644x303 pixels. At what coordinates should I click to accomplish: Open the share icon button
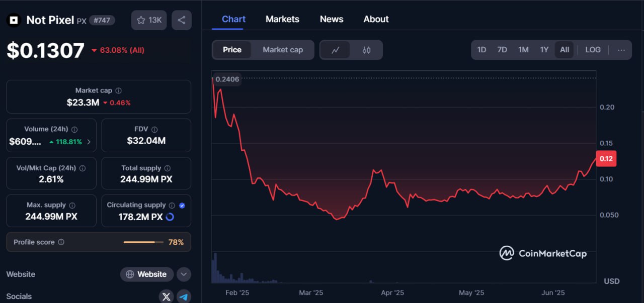click(x=182, y=20)
